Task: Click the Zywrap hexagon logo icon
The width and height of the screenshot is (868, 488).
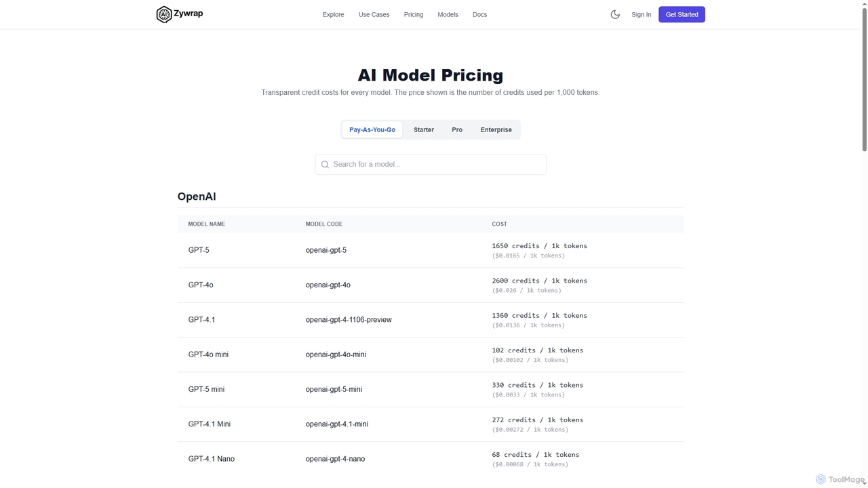Action: pyautogui.click(x=164, y=14)
